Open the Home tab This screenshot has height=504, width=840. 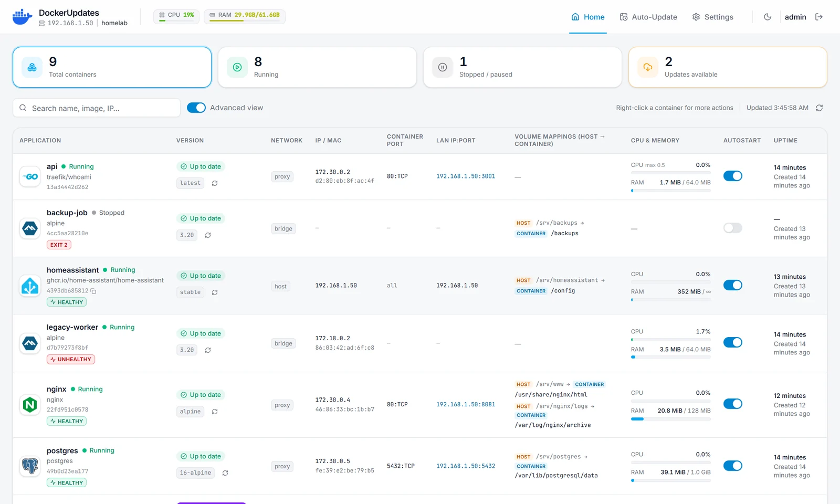(x=588, y=17)
